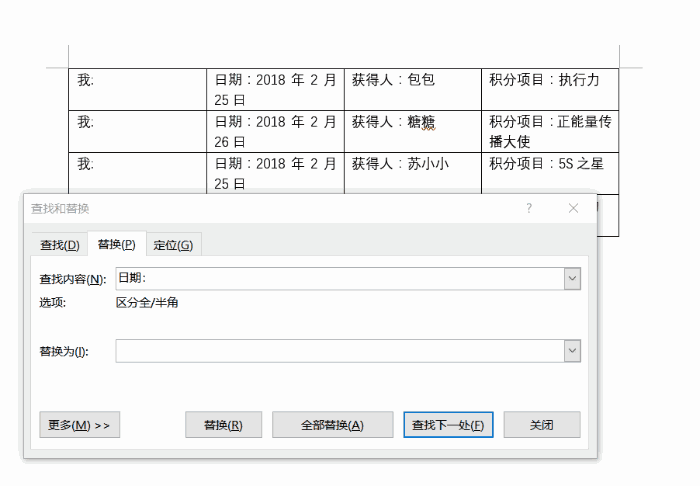Viewport: 700px width, 486px height.
Task: Click the cell containing 获得人：苏小小
Action: 413,173
